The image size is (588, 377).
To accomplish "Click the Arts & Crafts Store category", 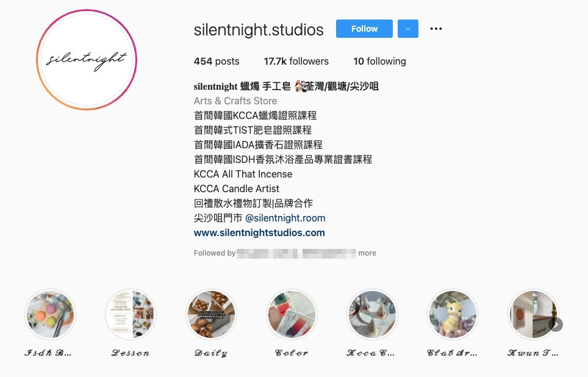I will pyautogui.click(x=235, y=101).
